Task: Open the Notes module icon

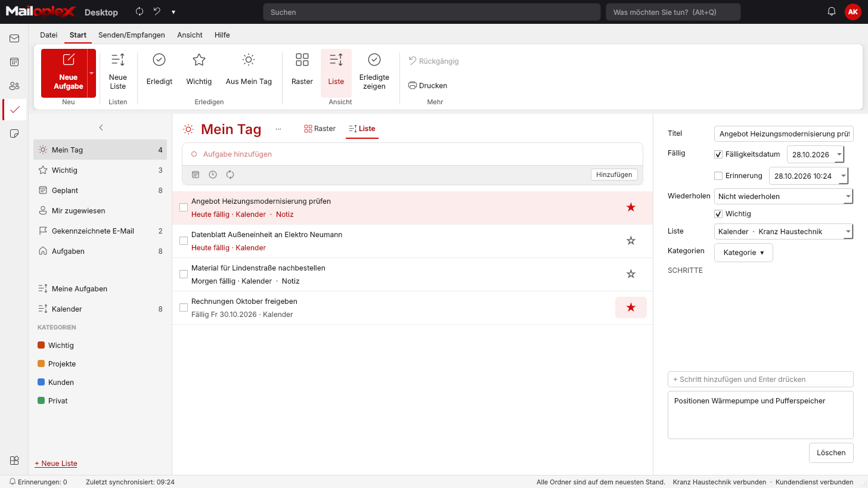Action: [14, 133]
